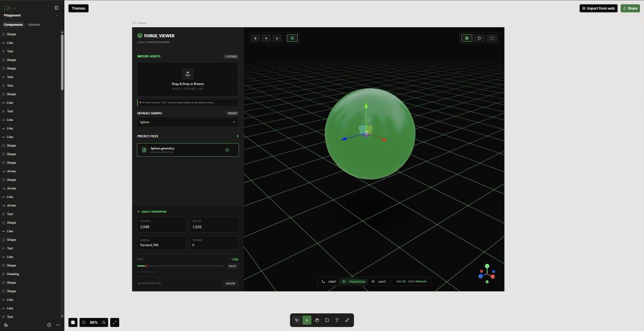
Task: Select the pen drawing tool
Action: pos(347,320)
